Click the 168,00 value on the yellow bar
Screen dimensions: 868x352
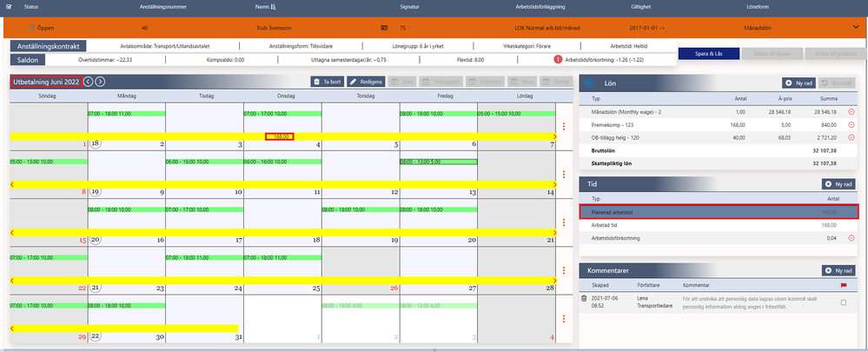[x=280, y=136]
